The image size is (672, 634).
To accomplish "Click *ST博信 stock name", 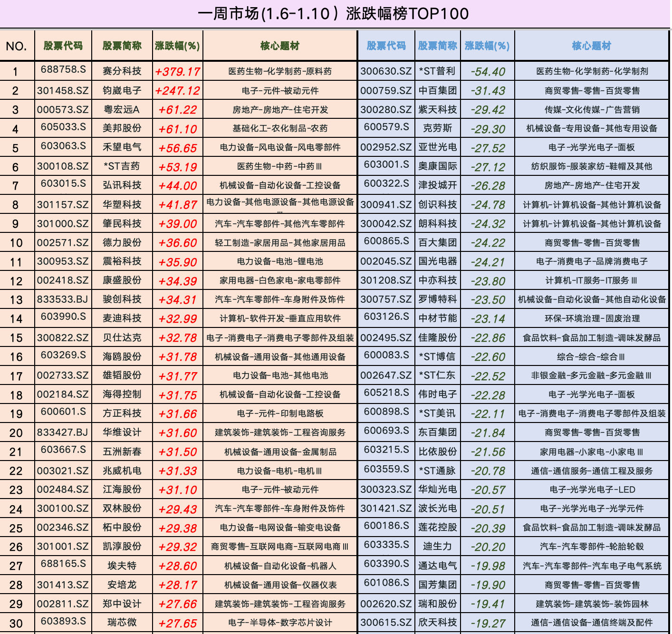I will tap(437, 356).
